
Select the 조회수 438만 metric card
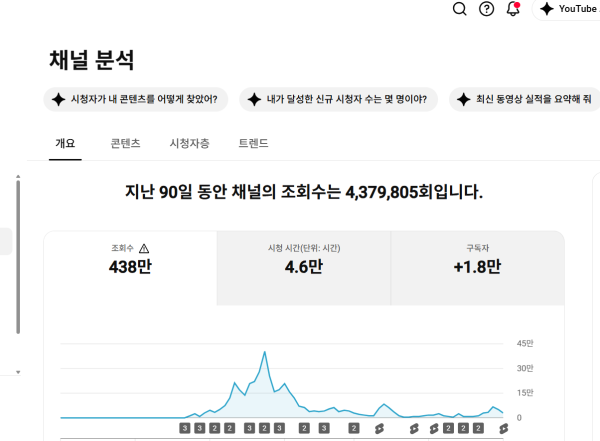(x=130, y=268)
